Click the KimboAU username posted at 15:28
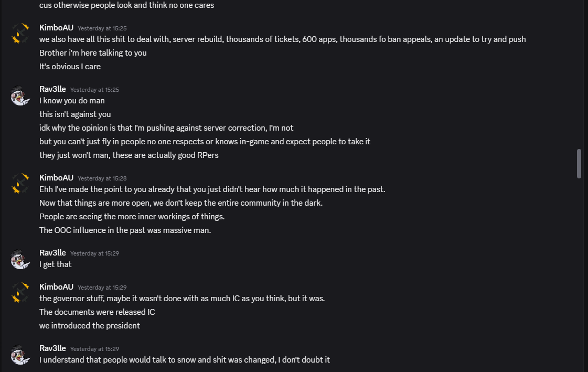Viewport: 588px width, 372px height. tap(56, 178)
